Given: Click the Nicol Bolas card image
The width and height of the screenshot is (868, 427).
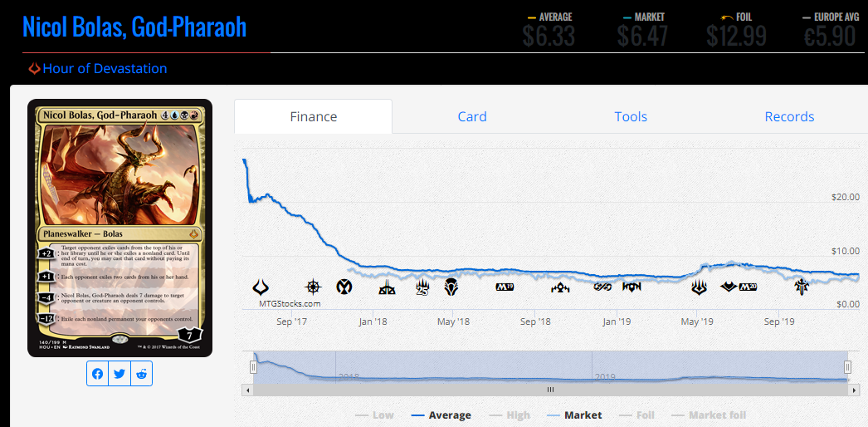Looking at the screenshot, I should (x=119, y=228).
